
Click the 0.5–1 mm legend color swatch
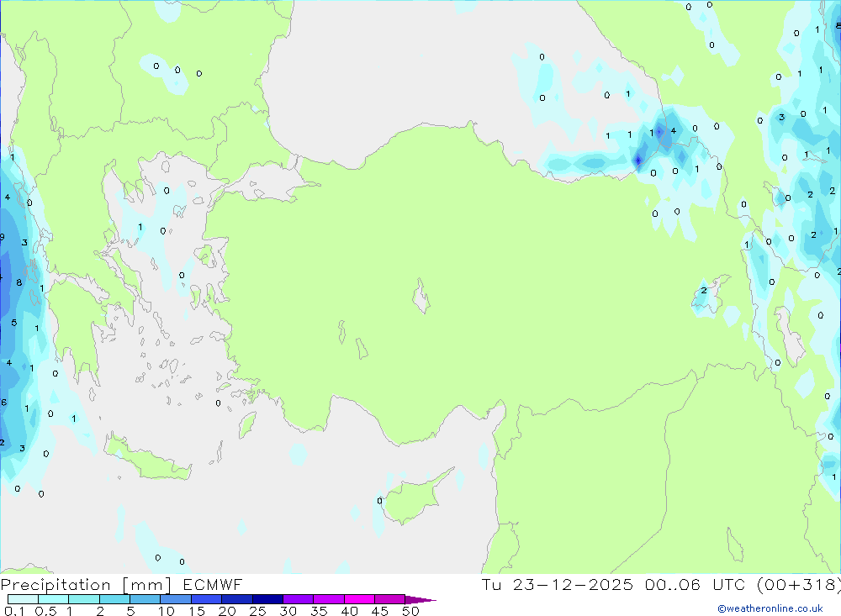[x=54, y=599]
